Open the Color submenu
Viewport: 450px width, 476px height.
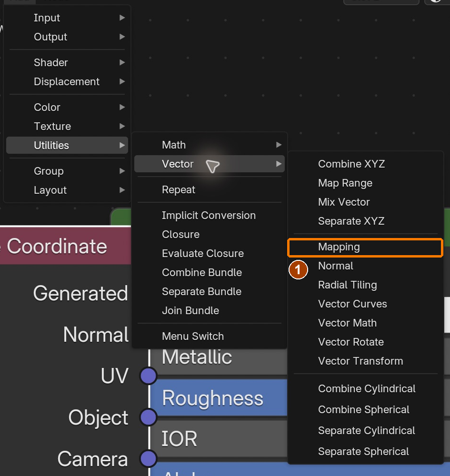click(67, 107)
